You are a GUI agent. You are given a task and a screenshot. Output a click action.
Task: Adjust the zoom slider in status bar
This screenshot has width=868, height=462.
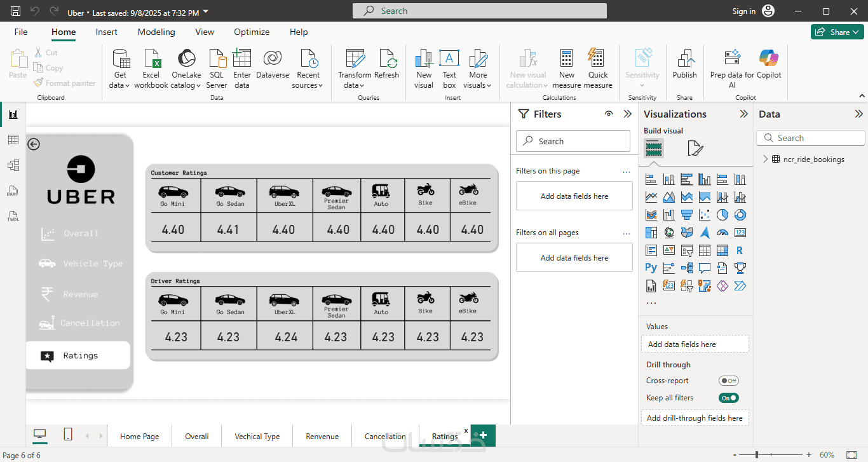[757, 455]
